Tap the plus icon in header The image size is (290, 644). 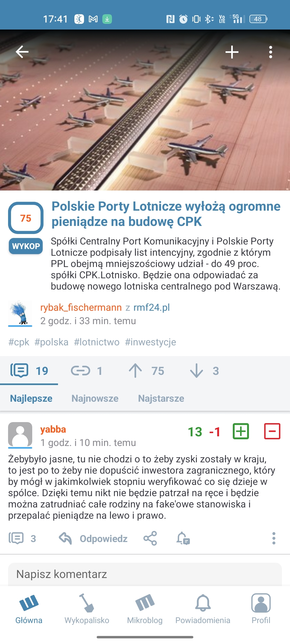click(x=232, y=52)
